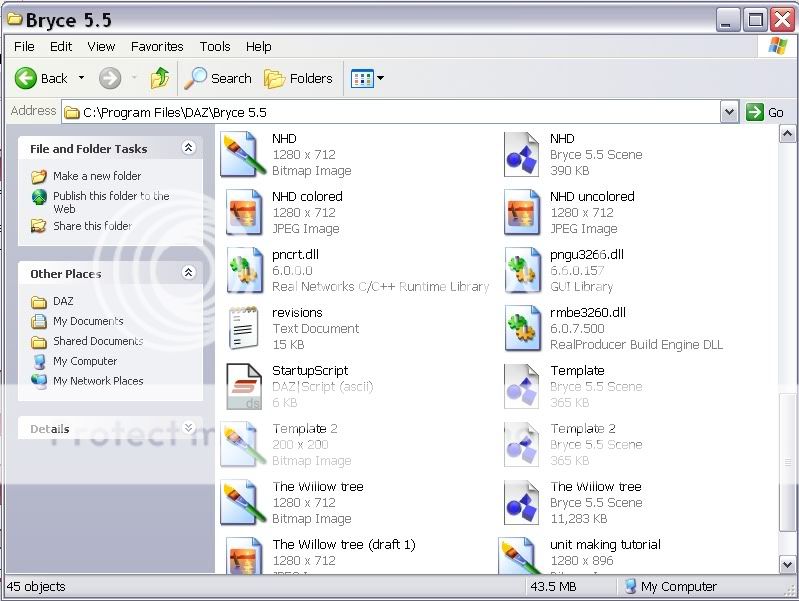Select The Willow tree (draft 1) icon
The height and width of the screenshot is (601, 799).
pyautogui.click(x=243, y=556)
